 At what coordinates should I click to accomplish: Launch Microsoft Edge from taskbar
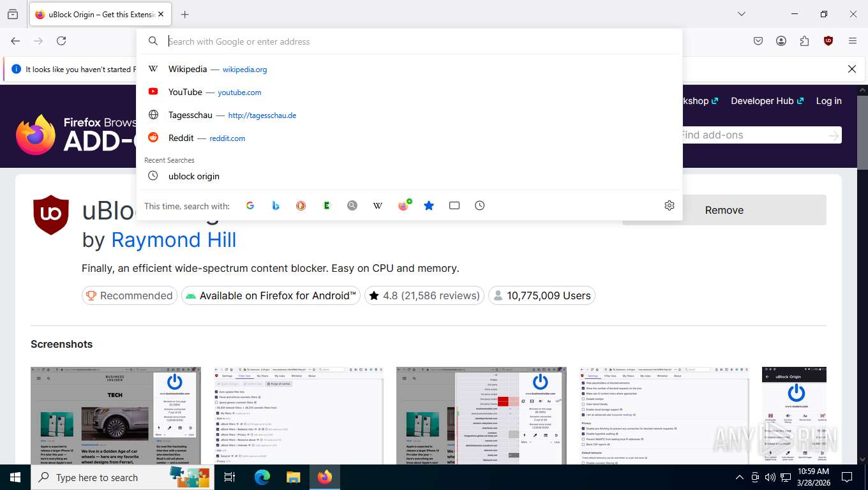[x=262, y=477]
